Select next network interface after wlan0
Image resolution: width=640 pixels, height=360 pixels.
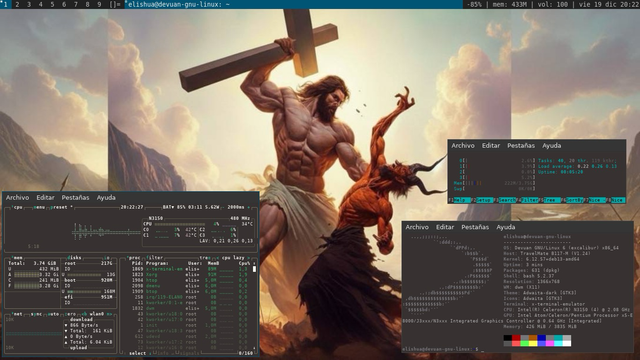point(109,314)
